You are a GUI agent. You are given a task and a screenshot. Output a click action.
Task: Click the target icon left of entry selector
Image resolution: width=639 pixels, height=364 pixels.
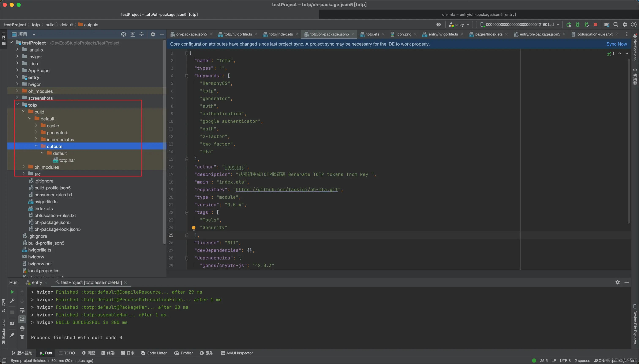(x=439, y=24)
